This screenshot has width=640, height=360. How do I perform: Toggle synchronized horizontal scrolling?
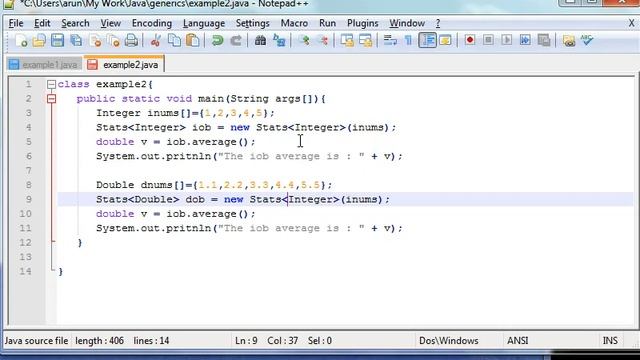pos(366,40)
